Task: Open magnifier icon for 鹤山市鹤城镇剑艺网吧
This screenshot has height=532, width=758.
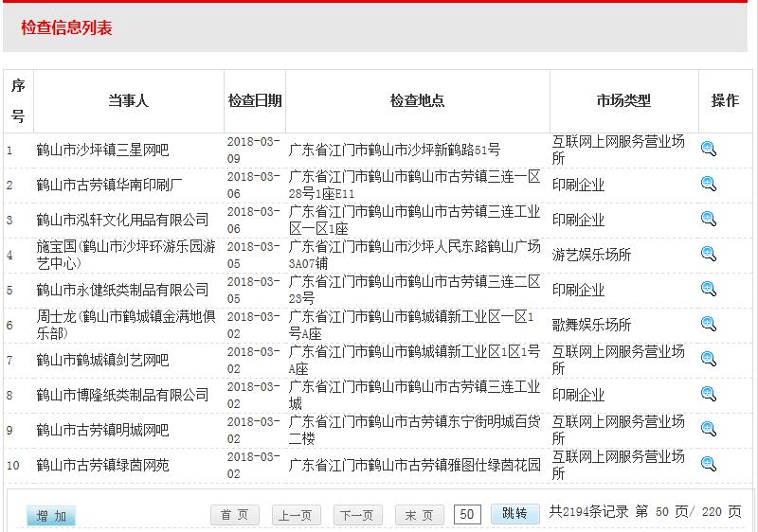Action: pos(709,359)
